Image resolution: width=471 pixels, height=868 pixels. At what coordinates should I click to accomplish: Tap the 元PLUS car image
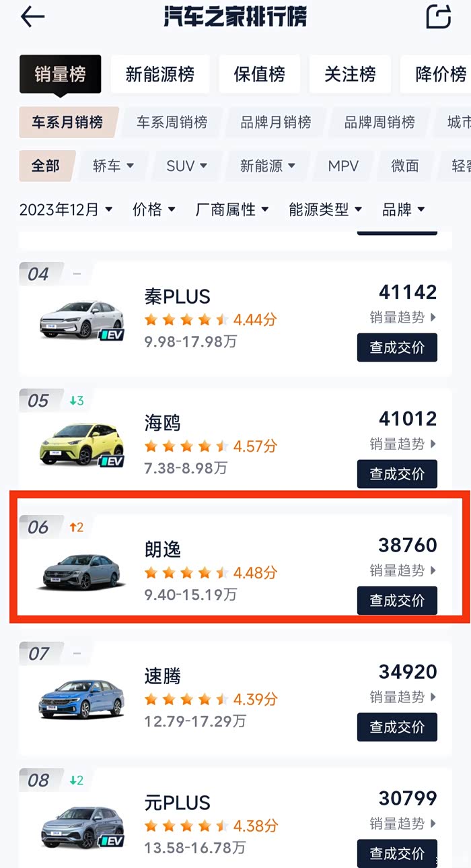click(81, 826)
